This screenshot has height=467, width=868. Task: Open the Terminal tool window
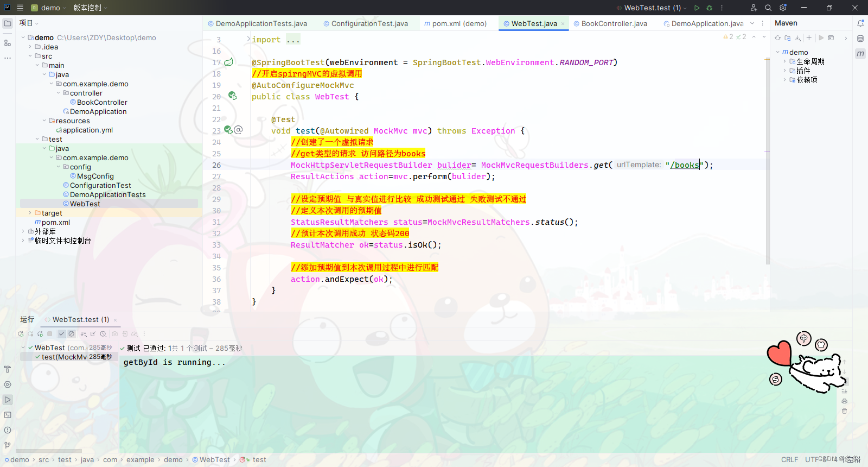coord(8,415)
